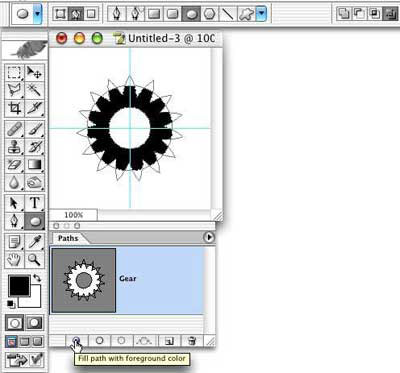
Task: Select the Gear path row
Action: (127, 280)
